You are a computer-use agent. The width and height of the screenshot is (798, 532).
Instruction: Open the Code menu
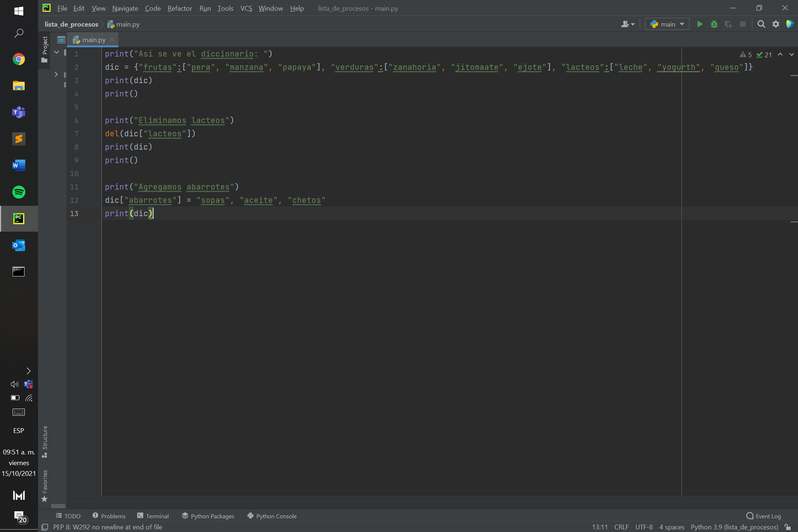[153, 8]
